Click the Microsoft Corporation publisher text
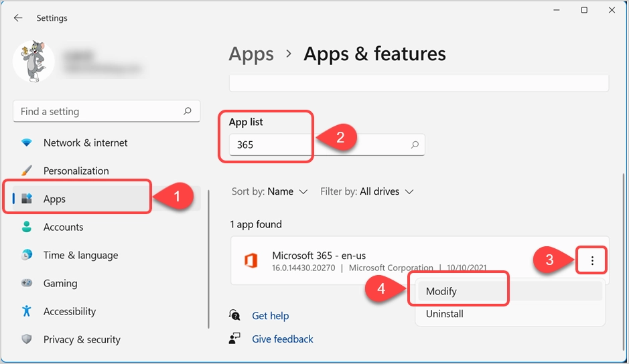The image size is (629, 364). click(x=391, y=268)
